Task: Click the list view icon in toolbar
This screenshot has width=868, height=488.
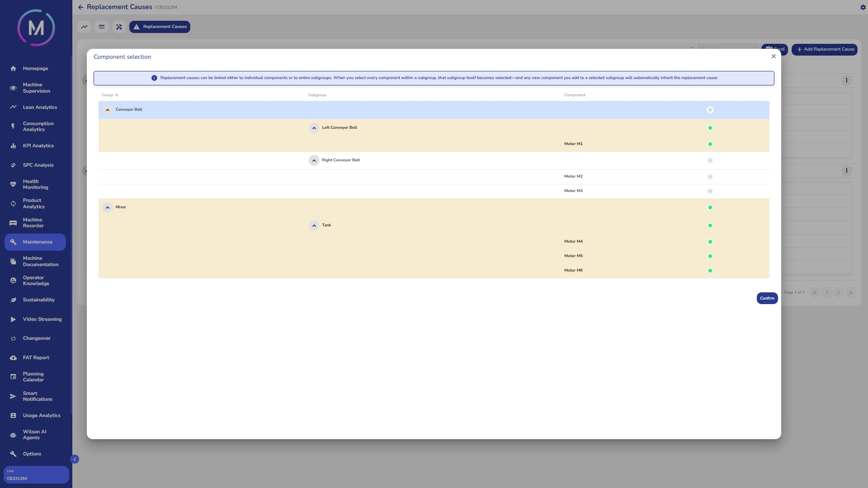Action: pos(102,27)
